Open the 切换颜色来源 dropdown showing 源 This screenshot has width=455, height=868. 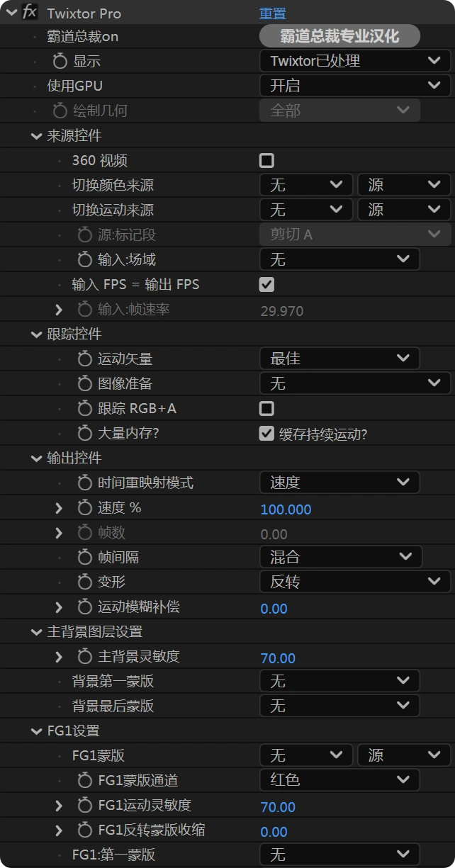pyautogui.click(x=404, y=186)
